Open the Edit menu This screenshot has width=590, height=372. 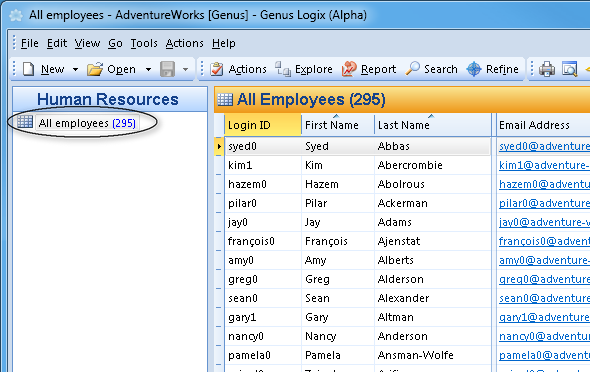57,44
